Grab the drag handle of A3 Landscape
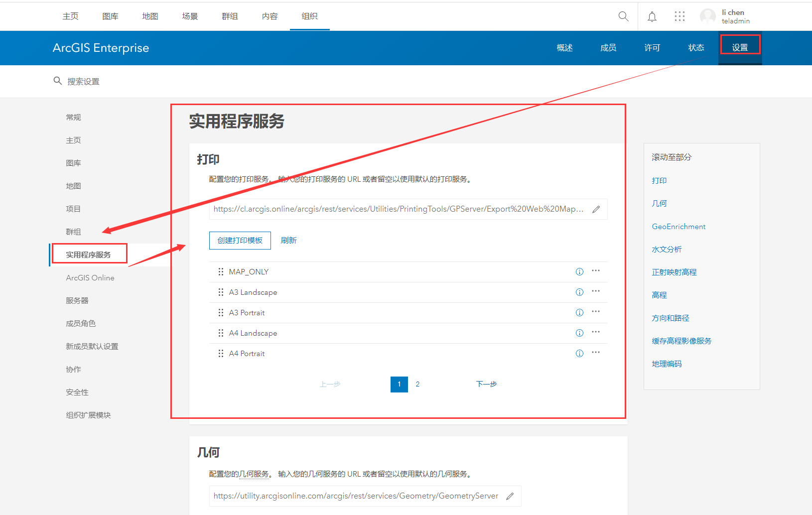Screen dimensions: 812x515 (x=221, y=292)
